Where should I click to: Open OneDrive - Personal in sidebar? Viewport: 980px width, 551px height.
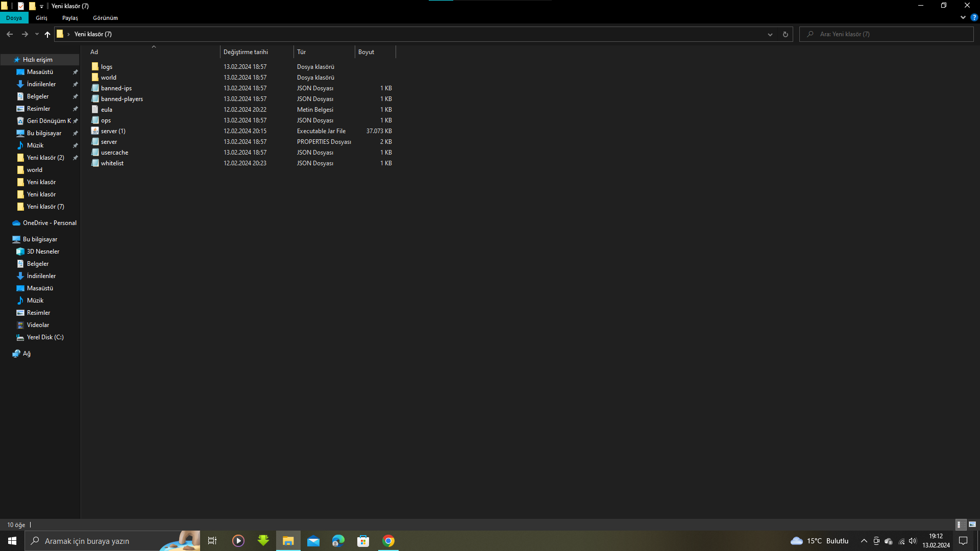pyautogui.click(x=50, y=223)
